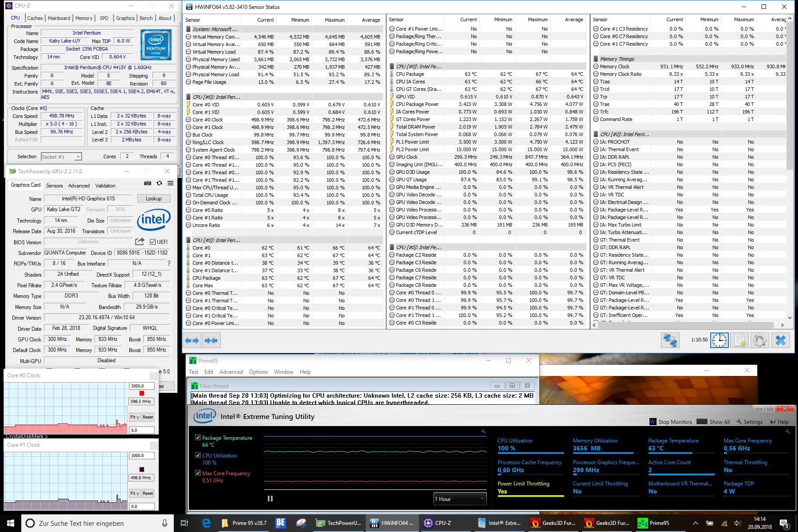Switch to Caches tab in CPU-Z
The height and width of the screenshot is (532, 798).
(35, 18)
